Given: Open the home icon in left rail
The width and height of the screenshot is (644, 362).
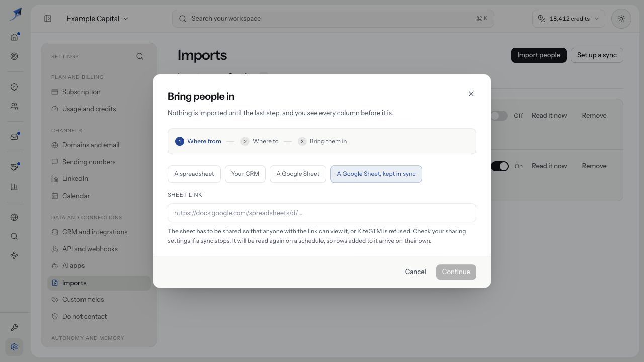Looking at the screenshot, I should coord(14,37).
